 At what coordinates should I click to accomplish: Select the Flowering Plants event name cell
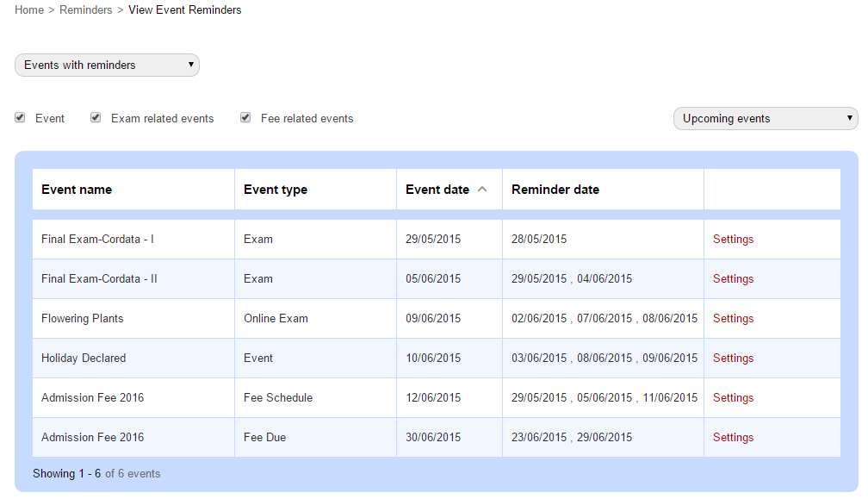point(133,319)
